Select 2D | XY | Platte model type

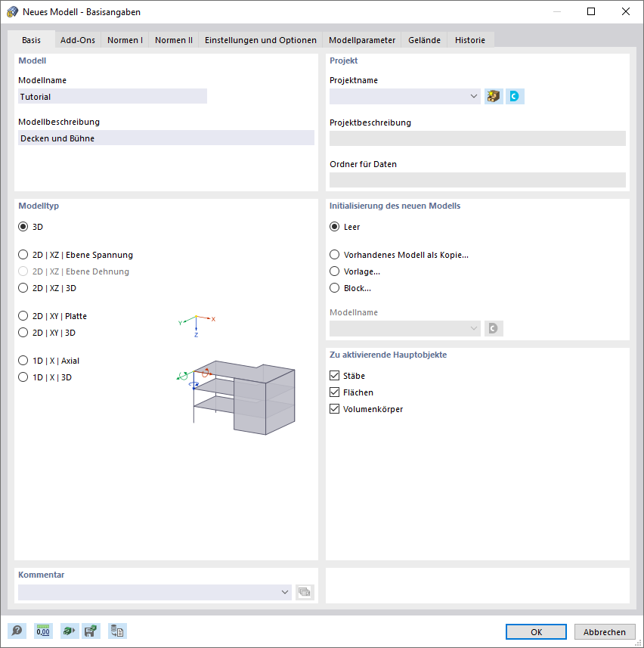[23, 316]
